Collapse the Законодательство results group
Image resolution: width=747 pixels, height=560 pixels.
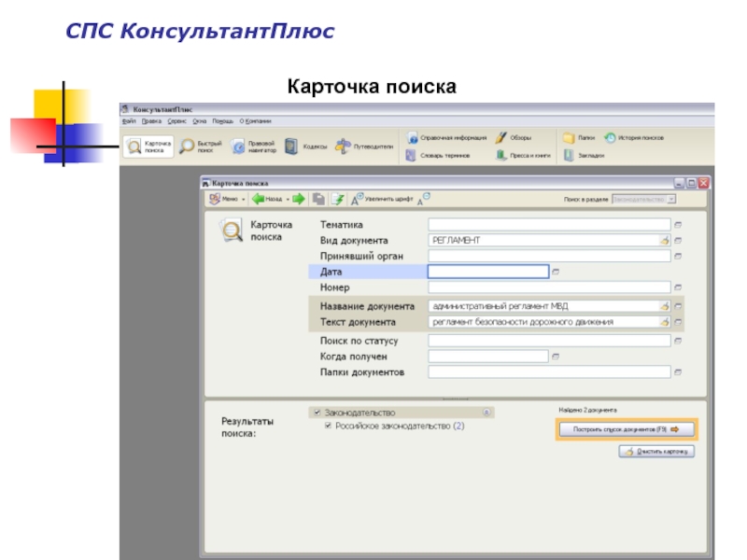click(486, 412)
